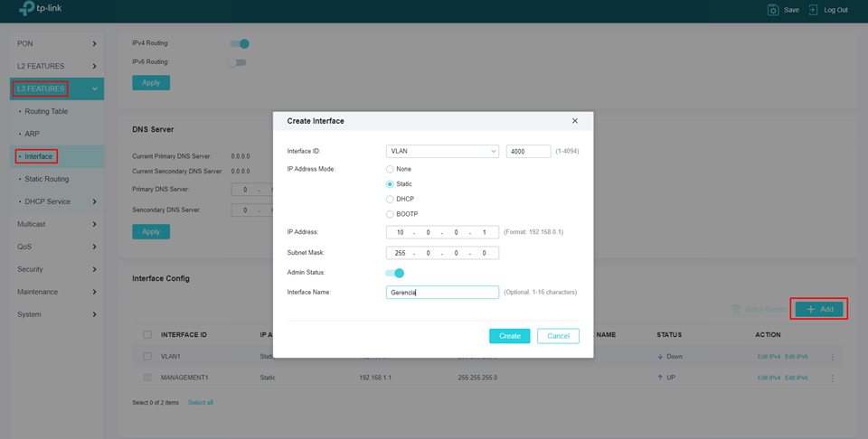Select the BOOTP address mode radio

point(391,214)
